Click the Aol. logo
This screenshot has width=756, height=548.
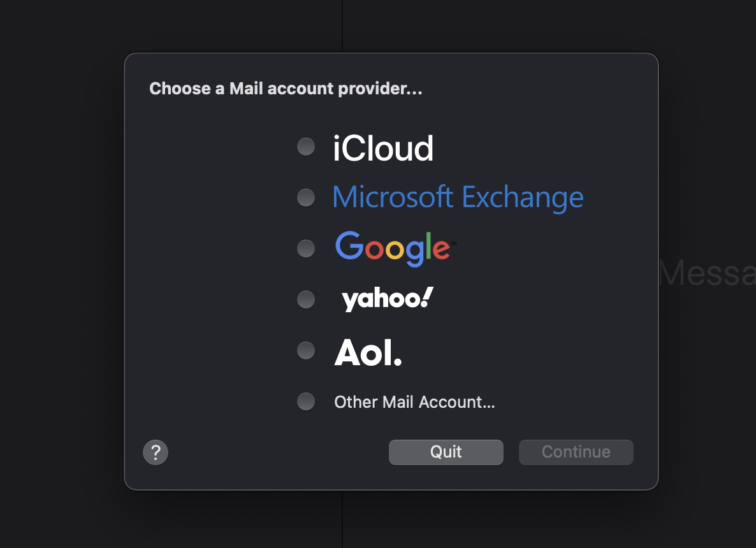[x=368, y=352]
